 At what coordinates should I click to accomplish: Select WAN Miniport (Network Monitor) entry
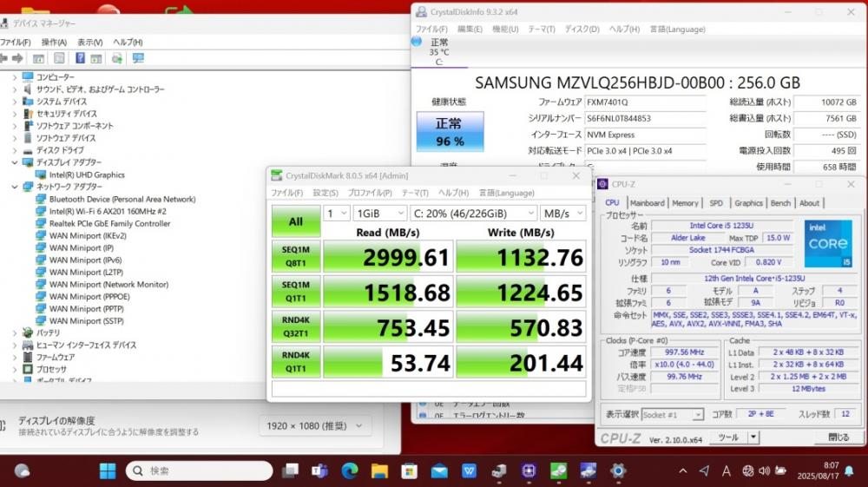pos(108,285)
